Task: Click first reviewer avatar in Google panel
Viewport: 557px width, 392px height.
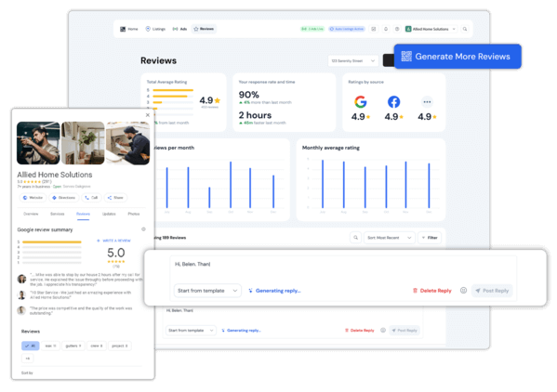Action: click(x=22, y=279)
